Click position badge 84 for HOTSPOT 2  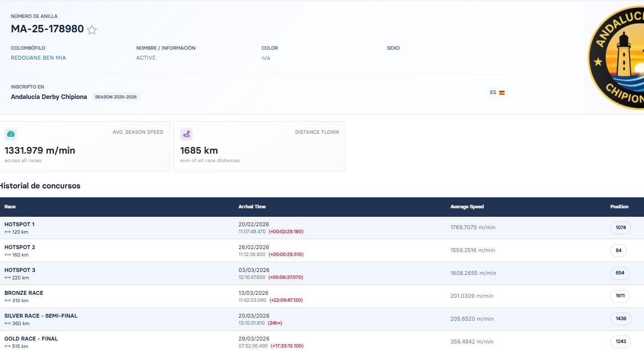pos(618,251)
